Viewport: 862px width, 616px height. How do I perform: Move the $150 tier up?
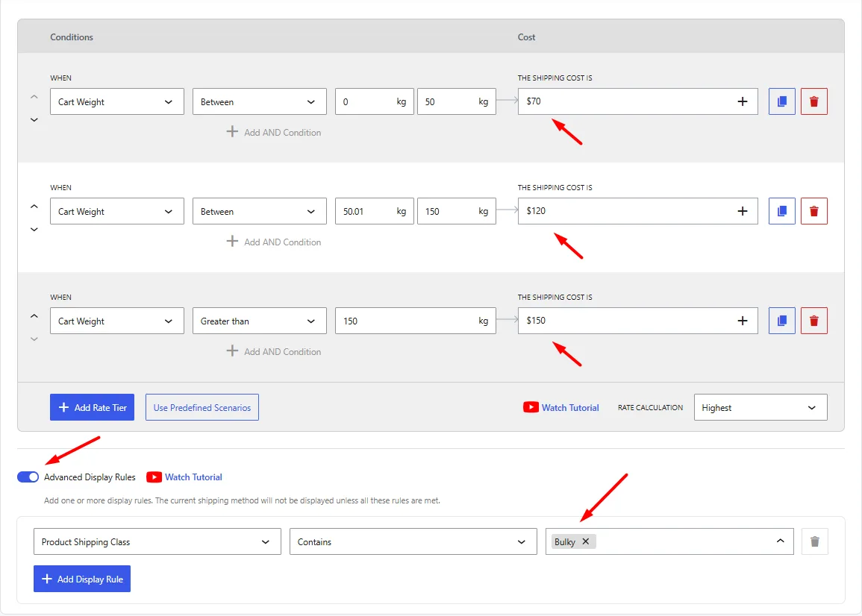(x=34, y=316)
